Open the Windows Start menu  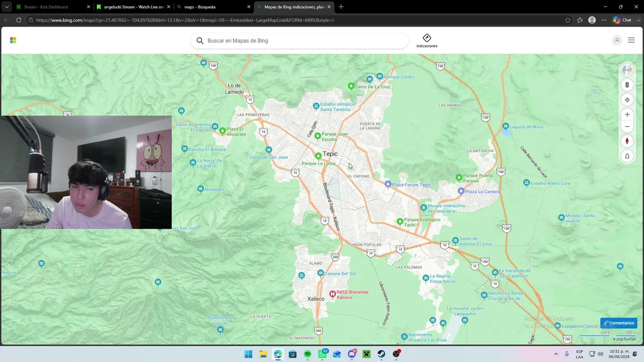tap(248, 354)
